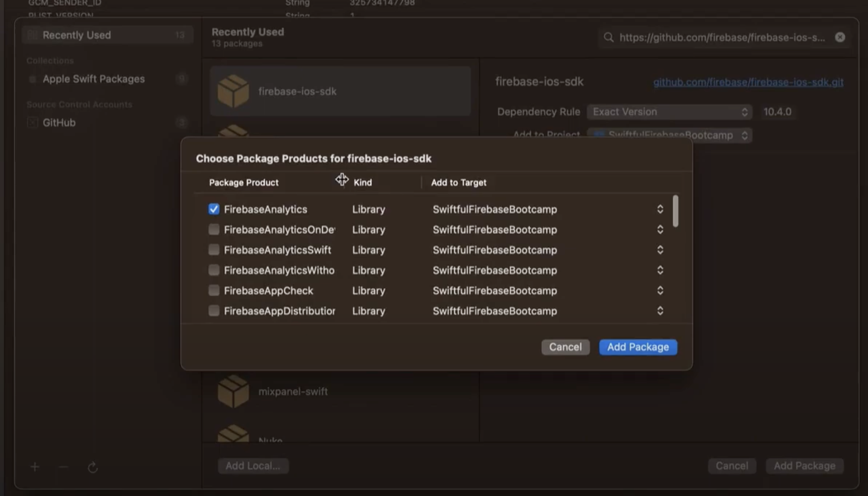Click the Recently Used clock icon

click(x=32, y=35)
